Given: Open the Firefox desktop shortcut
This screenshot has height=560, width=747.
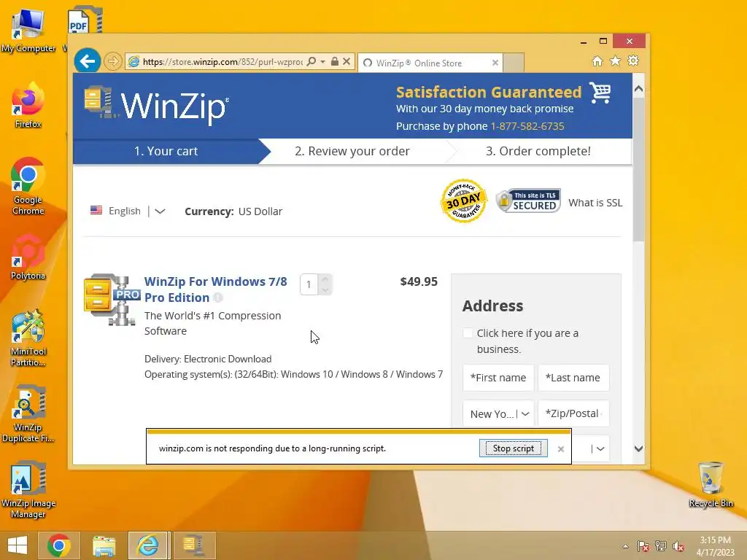Looking at the screenshot, I should [x=28, y=106].
